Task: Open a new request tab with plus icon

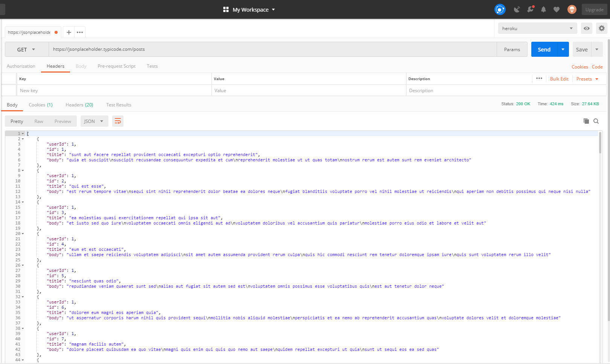Action: click(x=69, y=32)
